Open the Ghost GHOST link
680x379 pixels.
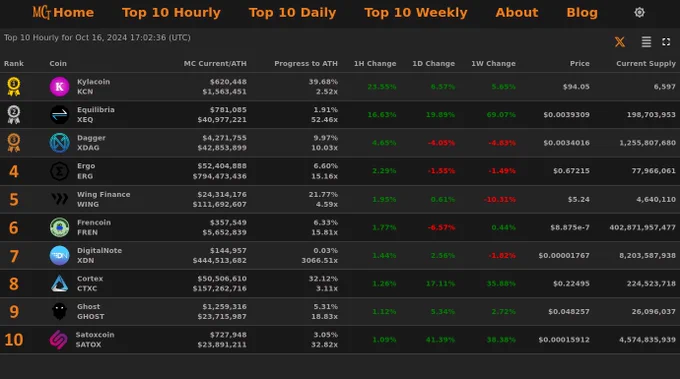tap(91, 311)
